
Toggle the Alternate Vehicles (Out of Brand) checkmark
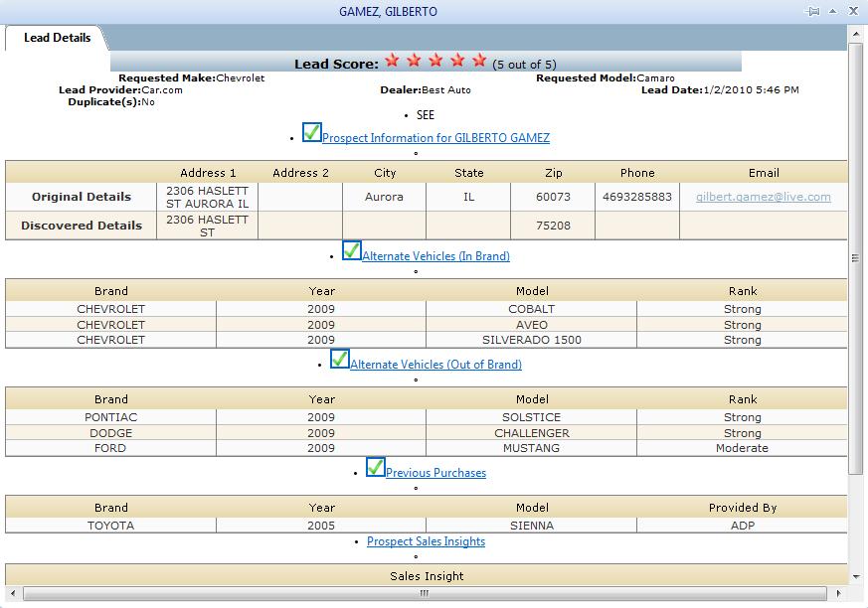[340, 359]
